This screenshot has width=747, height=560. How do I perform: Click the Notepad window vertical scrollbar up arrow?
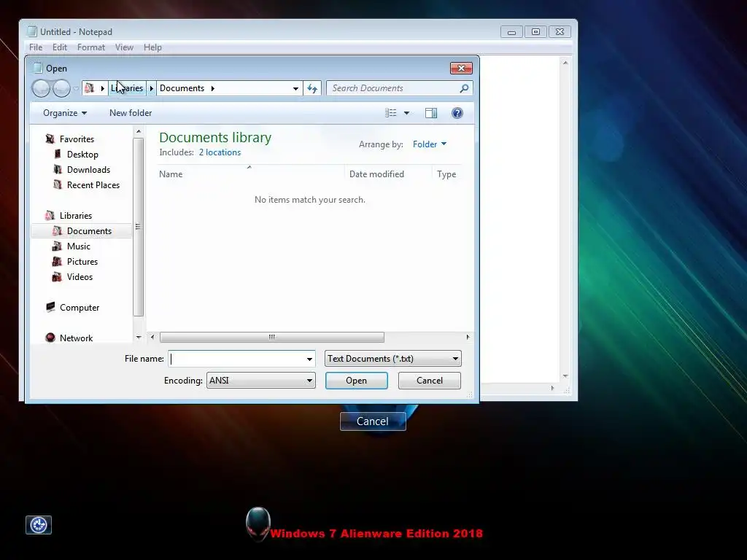(x=565, y=63)
